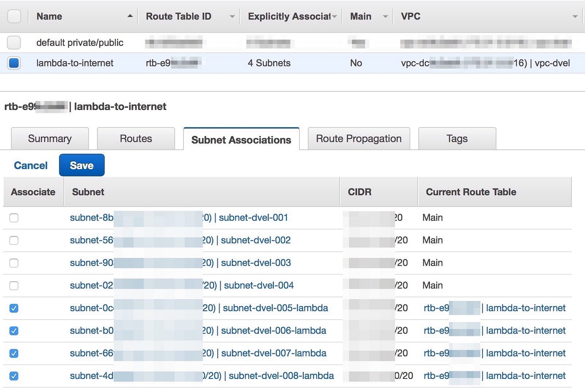Switch to the Summary tab

(x=50, y=139)
